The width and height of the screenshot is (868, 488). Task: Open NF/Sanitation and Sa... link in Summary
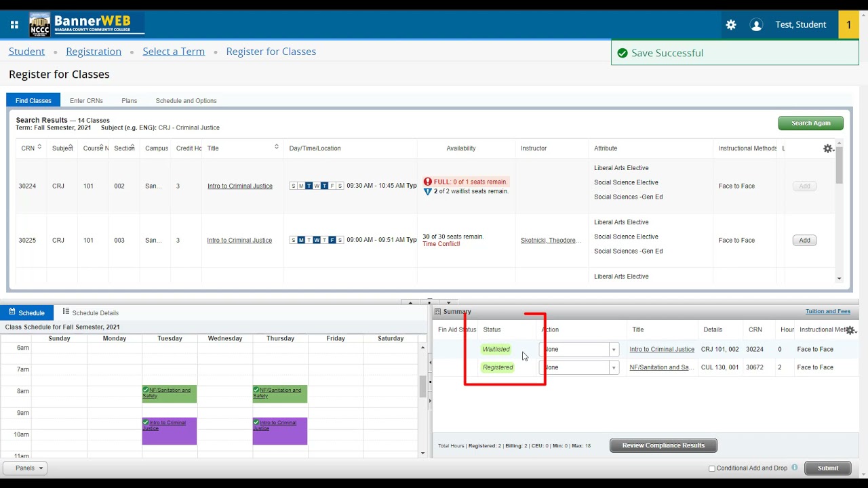coord(662,367)
